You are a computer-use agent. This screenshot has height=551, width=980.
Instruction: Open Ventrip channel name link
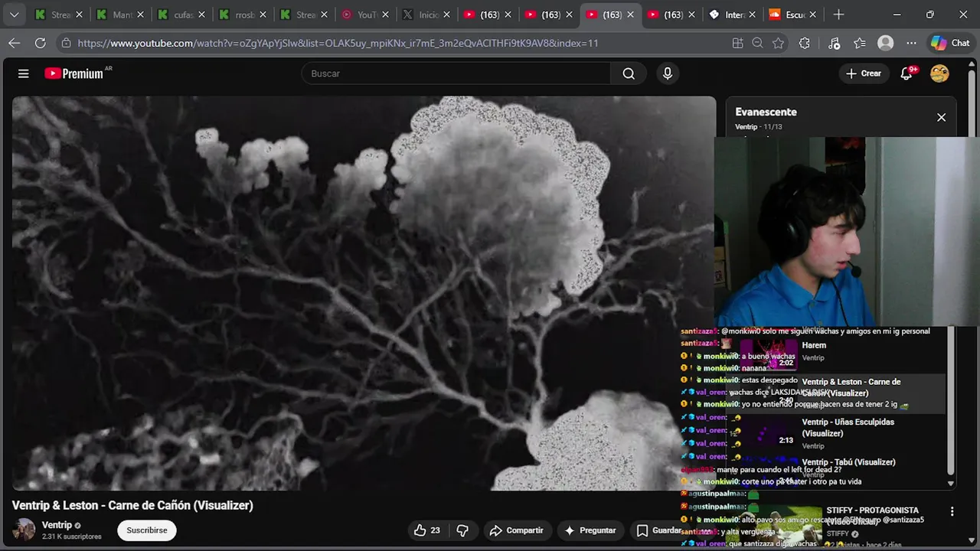[x=57, y=525]
